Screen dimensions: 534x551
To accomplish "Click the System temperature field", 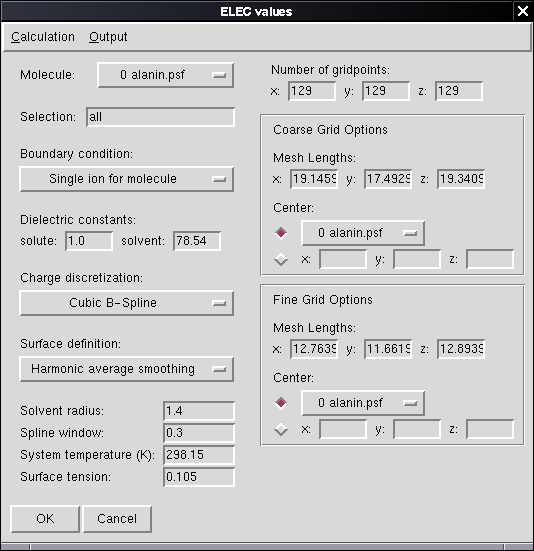I will (199, 455).
